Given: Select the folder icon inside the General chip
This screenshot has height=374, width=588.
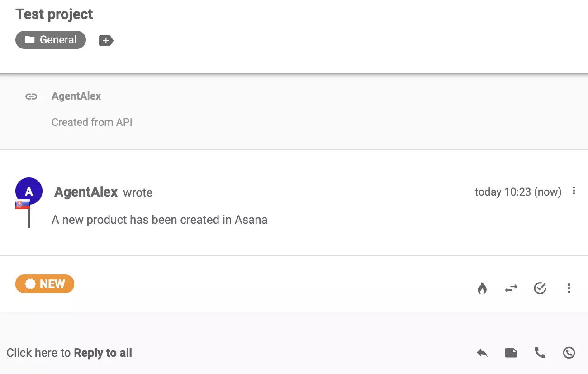Looking at the screenshot, I should point(30,40).
